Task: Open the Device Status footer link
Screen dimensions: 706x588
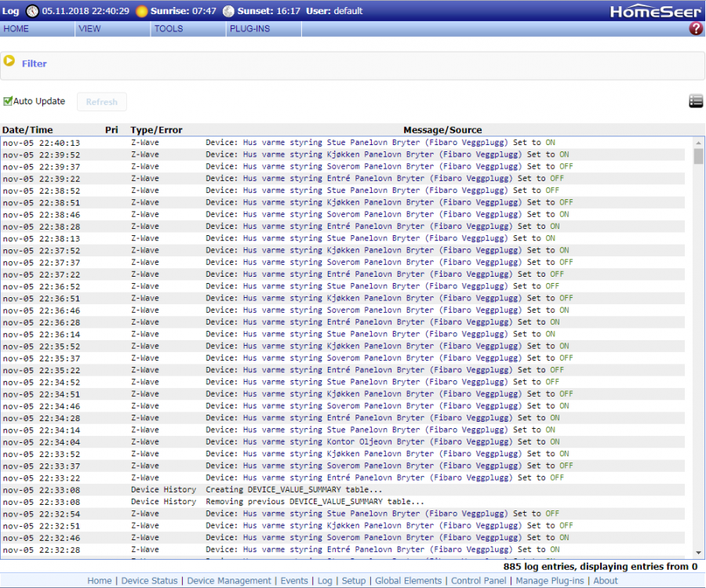Action: coord(149,581)
